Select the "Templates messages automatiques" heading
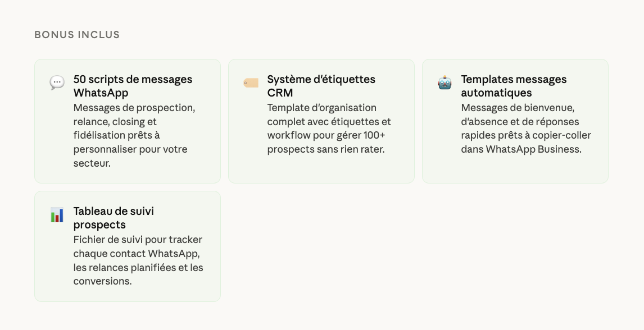Image resolution: width=644 pixels, height=330 pixels. [x=514, y=86]
